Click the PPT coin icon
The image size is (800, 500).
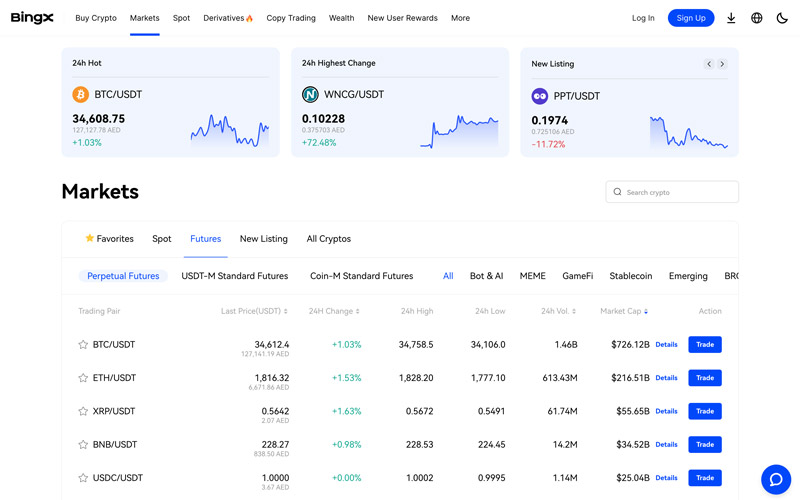click(539, 96)
